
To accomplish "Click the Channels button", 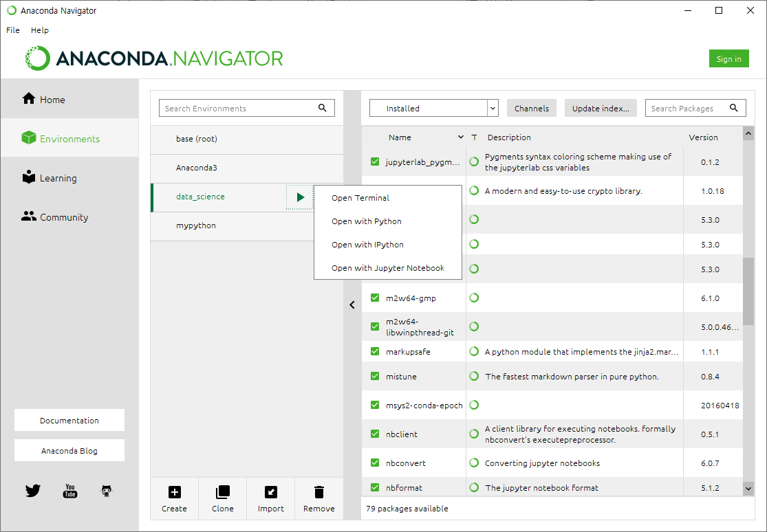I will click(532, 108).
